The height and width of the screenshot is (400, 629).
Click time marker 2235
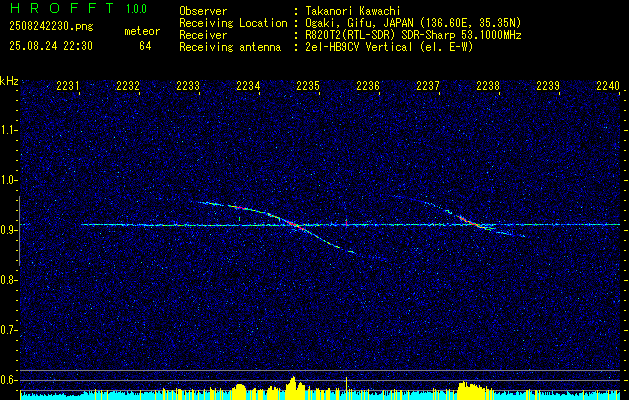308,86
